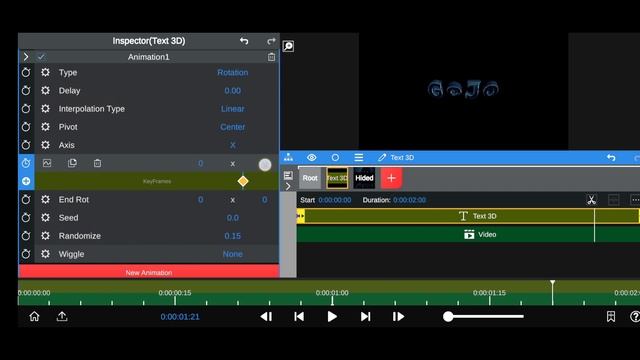Toggle stopwatch for Seed row
The image size is (640, 360).
pyautogui.click(x=26, y=218)
